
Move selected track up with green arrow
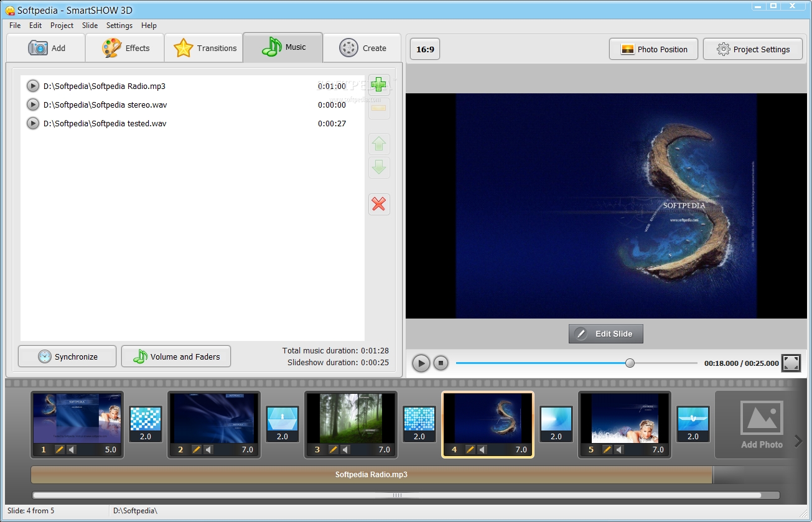(379, 144)
